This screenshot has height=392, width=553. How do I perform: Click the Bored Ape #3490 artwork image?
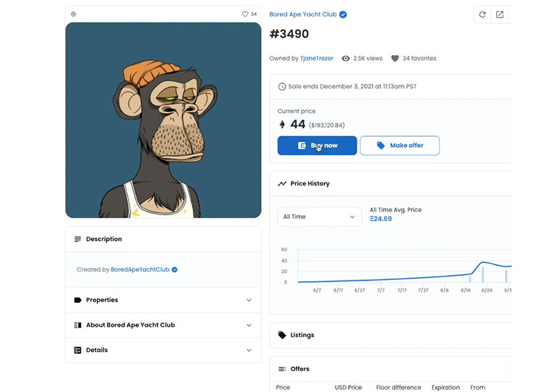tap(163, 120)
